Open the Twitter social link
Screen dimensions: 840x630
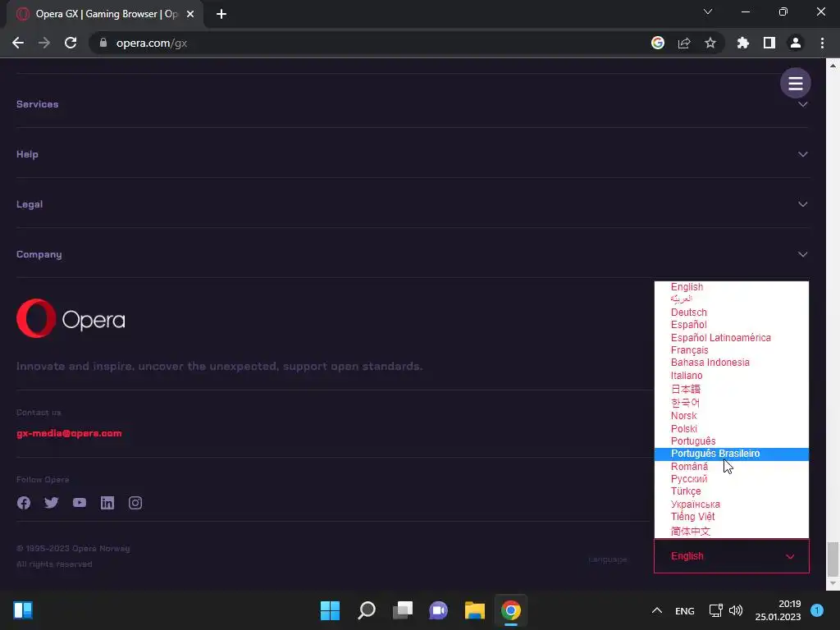click(52, 503)
